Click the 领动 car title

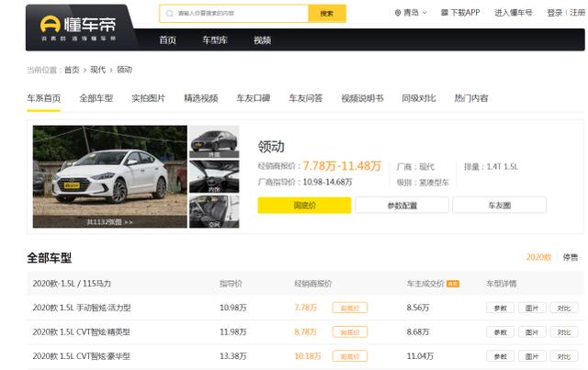pos(271,146)
